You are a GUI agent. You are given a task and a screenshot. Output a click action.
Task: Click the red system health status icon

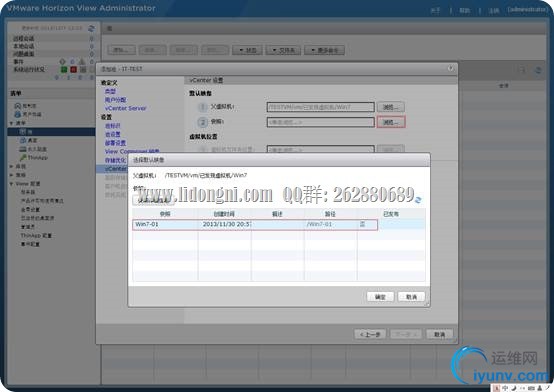[73, 69]
